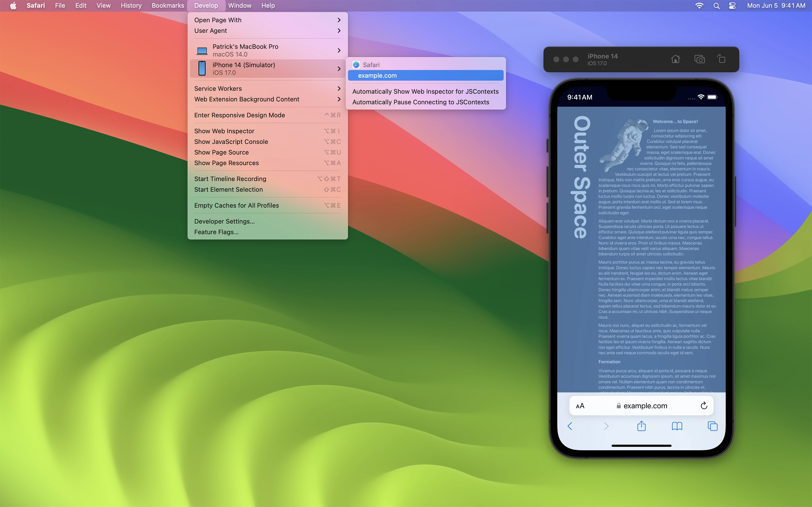Click the tab overview icon in iPhone Safari toolbar
The height and width of the screenshot is (507, 812).
[x=713, y=426]
